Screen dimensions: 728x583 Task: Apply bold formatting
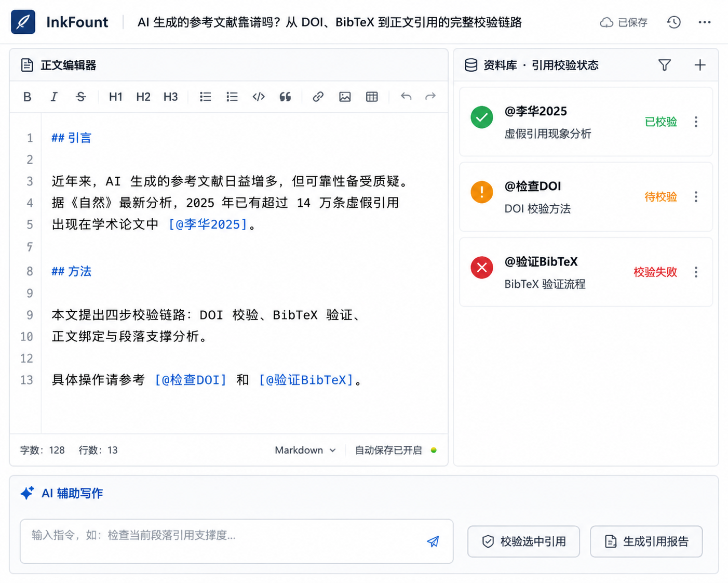(x=28, y=97)
